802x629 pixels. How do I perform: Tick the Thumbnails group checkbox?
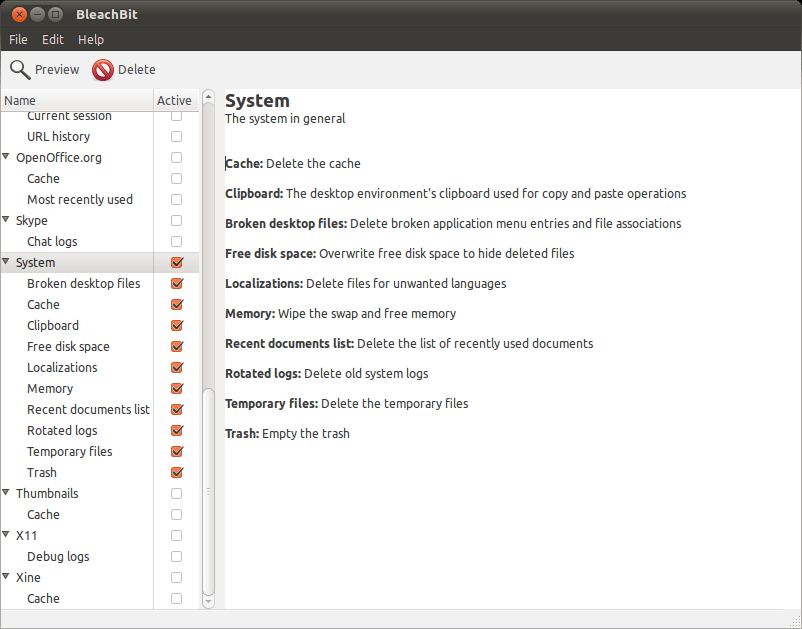(x=176, y=493)
